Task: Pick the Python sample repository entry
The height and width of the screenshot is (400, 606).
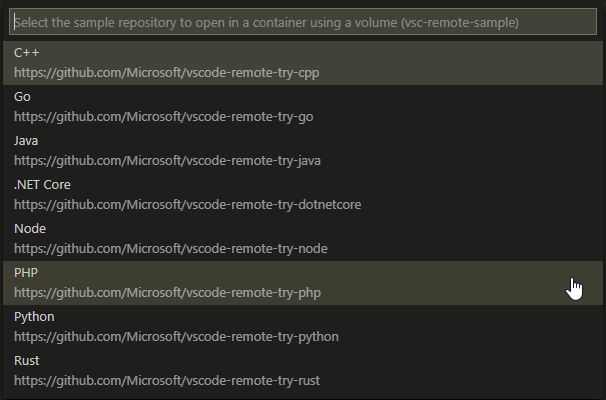Action: (34, 317)
